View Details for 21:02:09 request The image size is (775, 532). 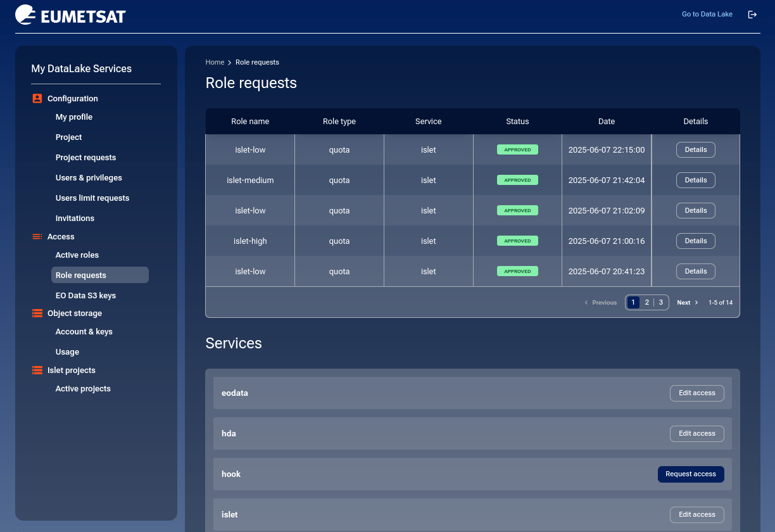click(x=696, y=211)
